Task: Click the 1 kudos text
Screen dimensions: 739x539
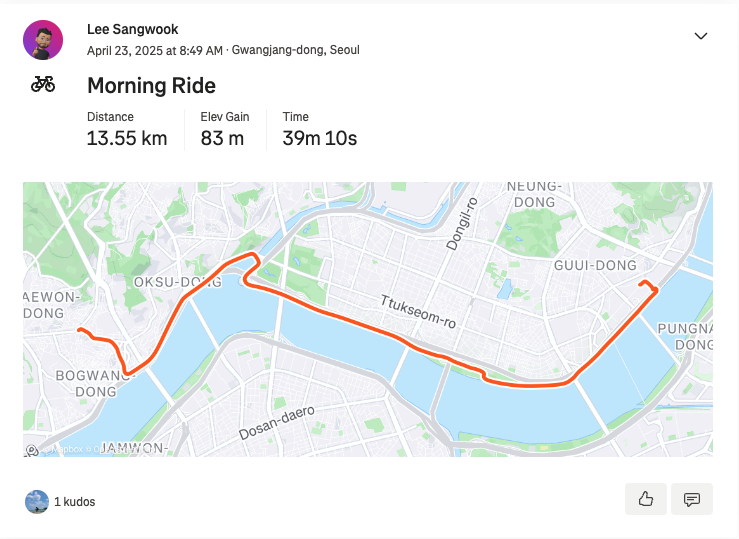Action: pos(74,502)
